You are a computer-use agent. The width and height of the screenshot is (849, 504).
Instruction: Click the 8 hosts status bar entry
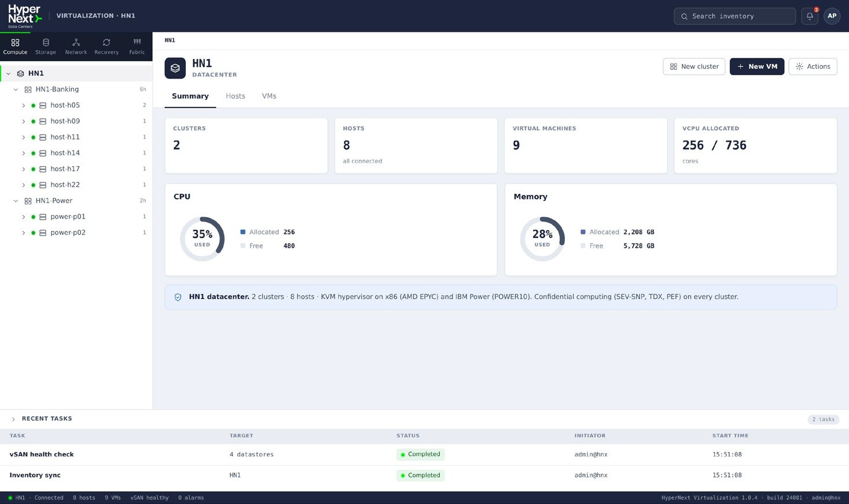84,498
